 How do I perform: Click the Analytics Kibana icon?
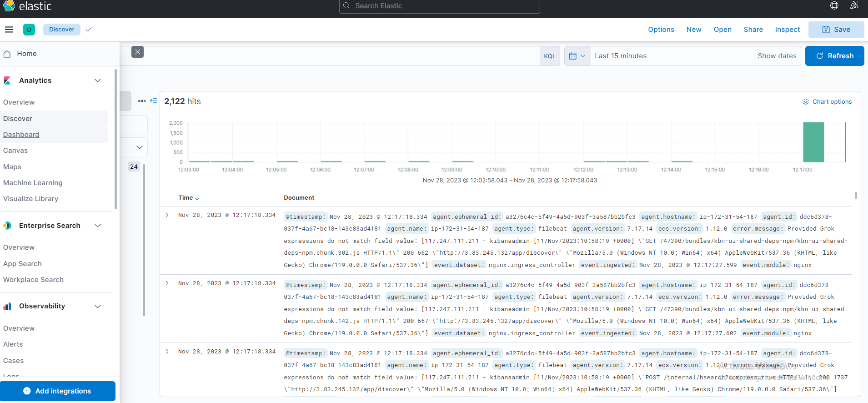tap(7, 81)
